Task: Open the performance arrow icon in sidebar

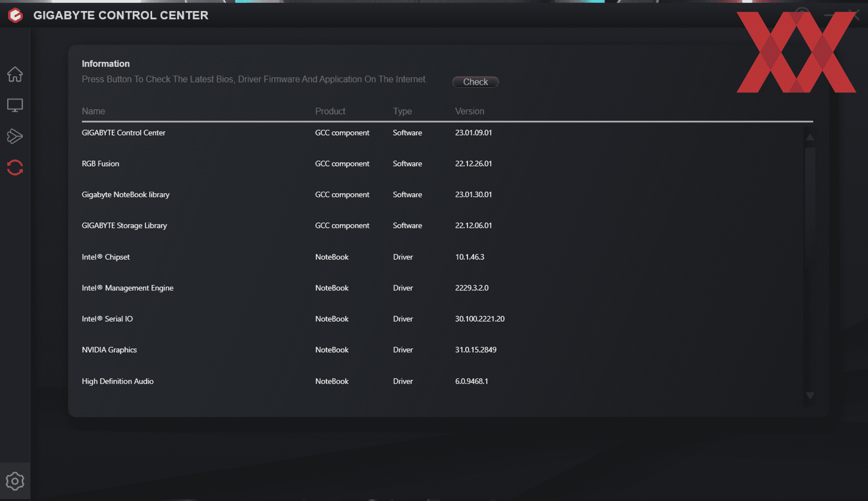Action: click(15, 136)
